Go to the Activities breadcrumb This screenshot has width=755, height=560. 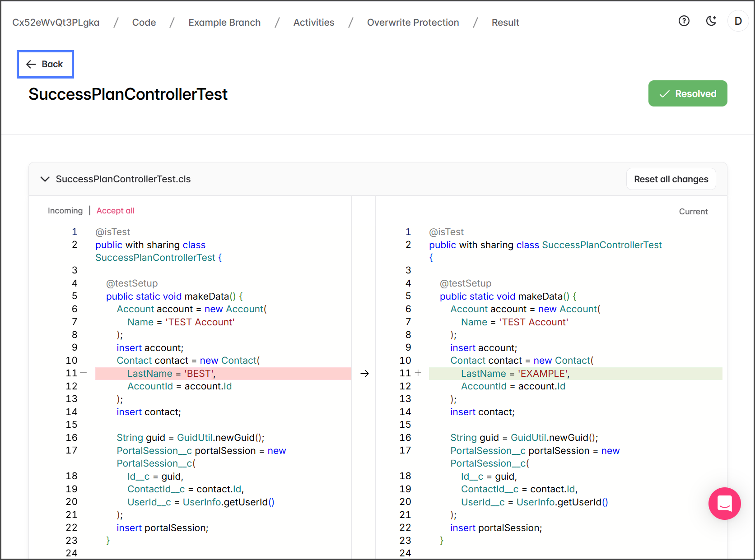(x=313, y=23)
